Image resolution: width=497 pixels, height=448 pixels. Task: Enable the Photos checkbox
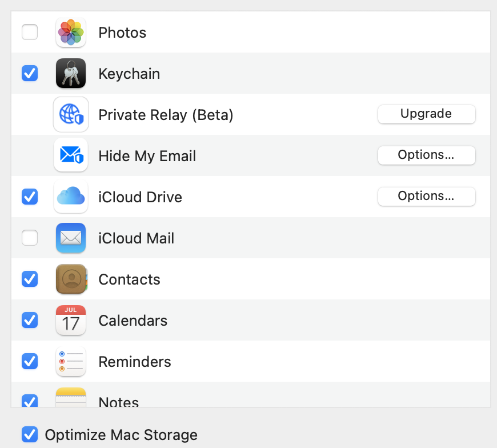30,32
